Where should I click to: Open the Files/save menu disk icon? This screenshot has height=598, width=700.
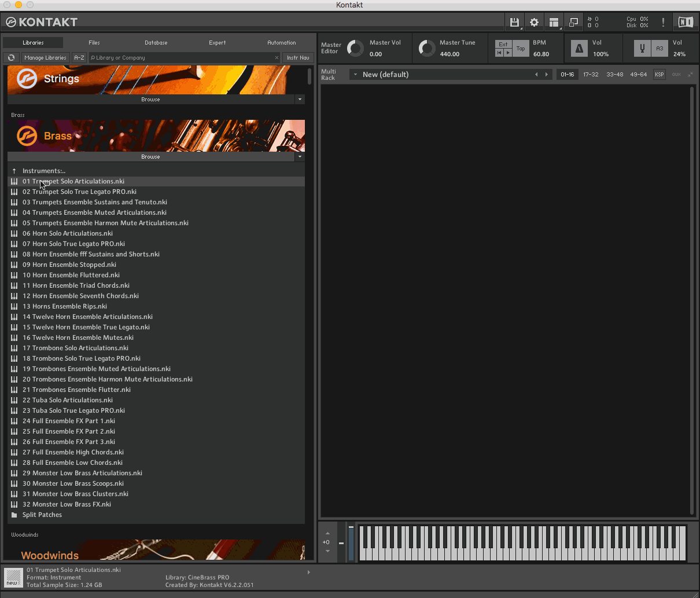click(x=514, y=23)
